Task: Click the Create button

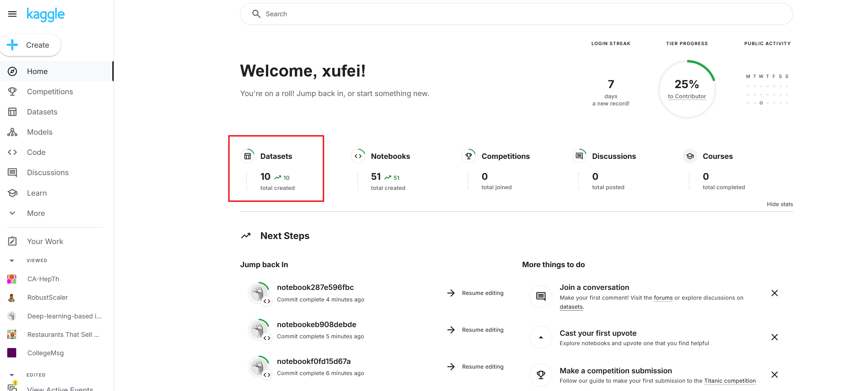Action: coord(30,45)
